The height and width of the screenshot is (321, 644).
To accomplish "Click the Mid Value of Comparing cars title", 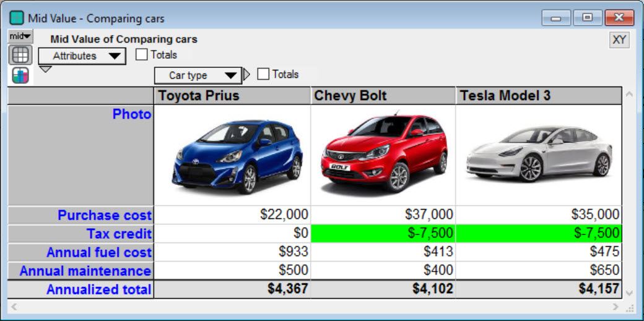I will pyautogui.click(x=124, y=40).
